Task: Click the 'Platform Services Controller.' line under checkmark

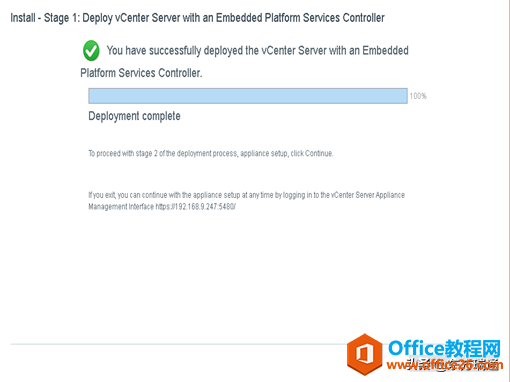Action: 141,73
